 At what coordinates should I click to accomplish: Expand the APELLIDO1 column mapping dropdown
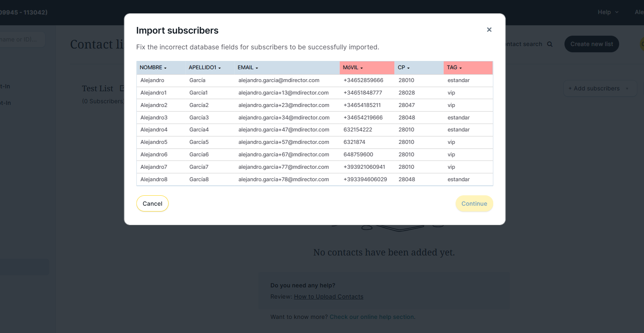(205, 68)
